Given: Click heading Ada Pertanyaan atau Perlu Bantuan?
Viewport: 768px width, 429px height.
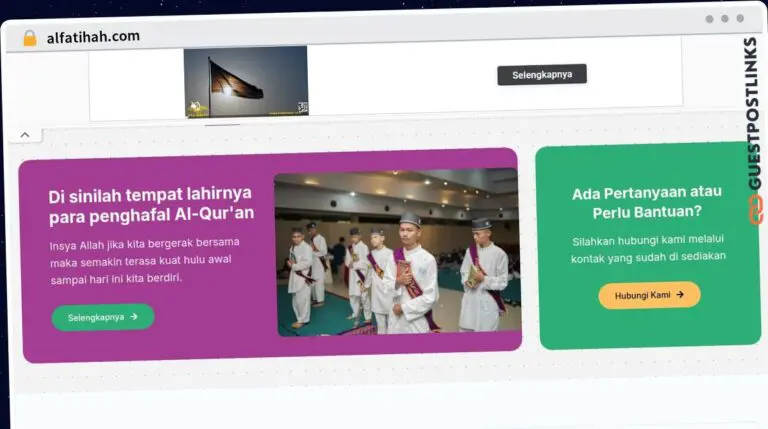Looking at the screenshot, I should point(647,202).
